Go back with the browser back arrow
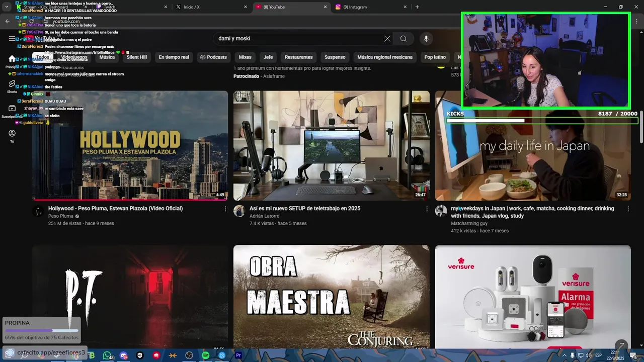 point(7,21)
